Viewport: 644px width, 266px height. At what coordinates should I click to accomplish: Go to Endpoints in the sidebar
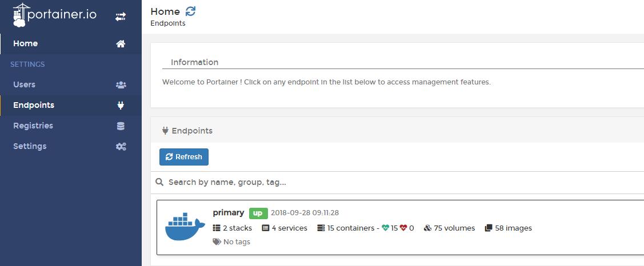click(x=71, y=105)
